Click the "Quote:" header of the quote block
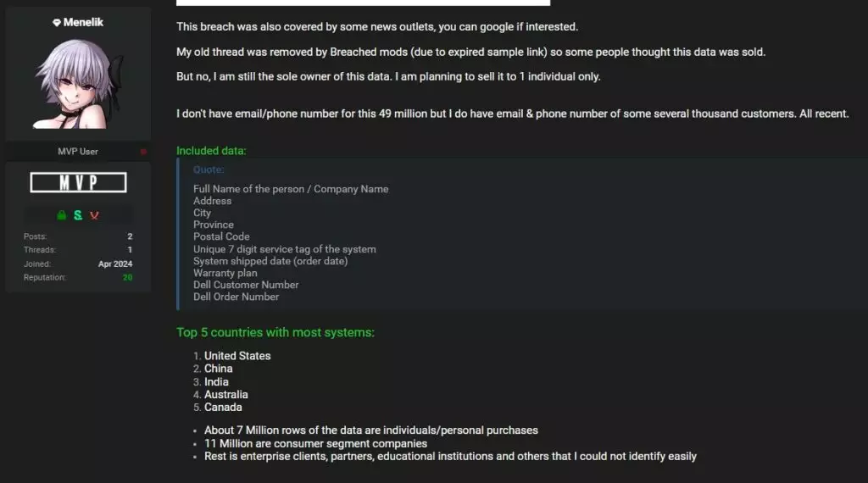This screenshot has width=868, height=483. pos(209,169)
